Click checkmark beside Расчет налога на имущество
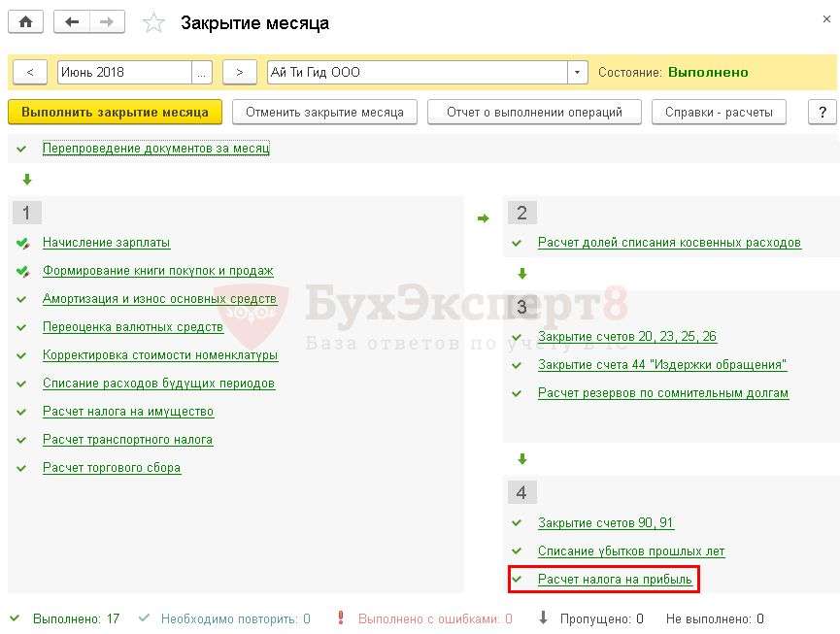Viewport: 840px width, 634px height. click(x=21, y=412)
